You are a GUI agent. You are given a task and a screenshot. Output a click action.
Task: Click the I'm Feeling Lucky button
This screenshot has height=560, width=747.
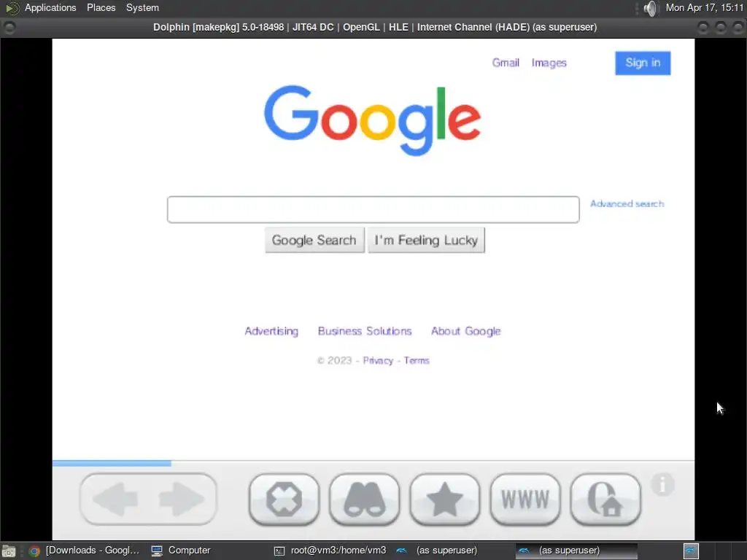point(426,240)
